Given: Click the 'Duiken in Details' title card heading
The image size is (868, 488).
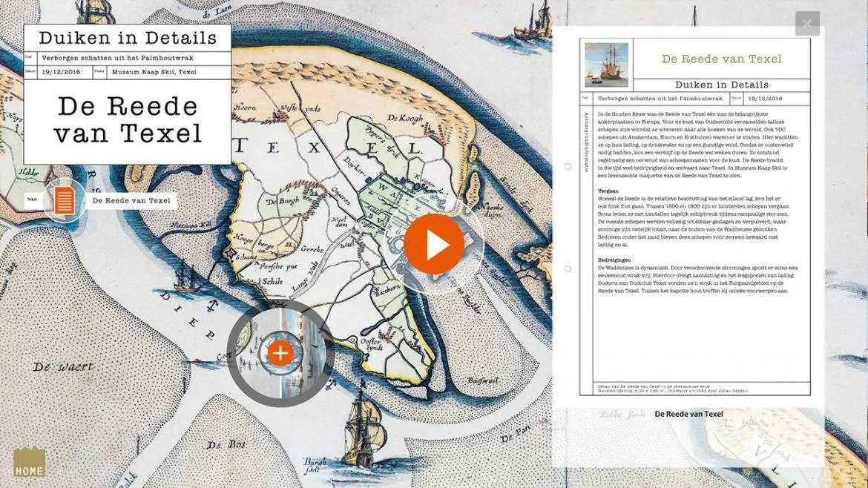Looking at the screenshot, I should (x=128, y=38).
